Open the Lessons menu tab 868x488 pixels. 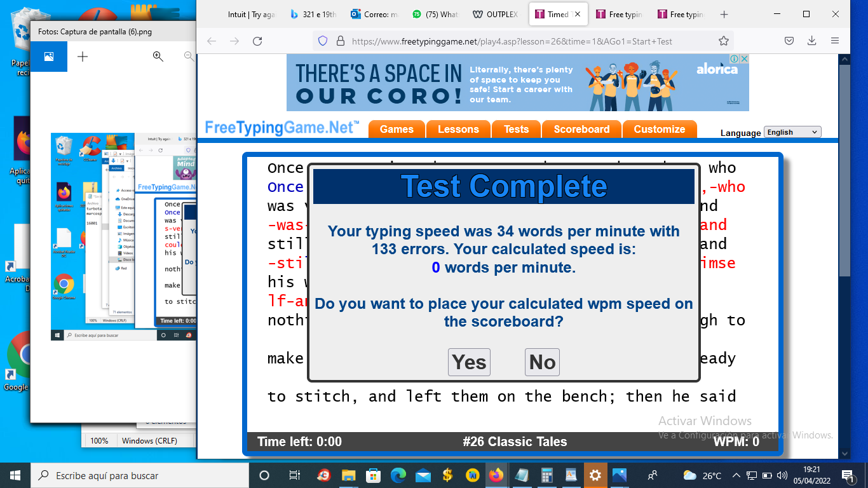click(x=458, y=129)
